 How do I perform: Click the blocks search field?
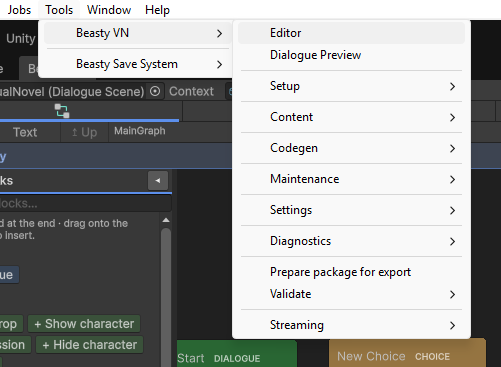pyautogui.click(x=85, y=203)
